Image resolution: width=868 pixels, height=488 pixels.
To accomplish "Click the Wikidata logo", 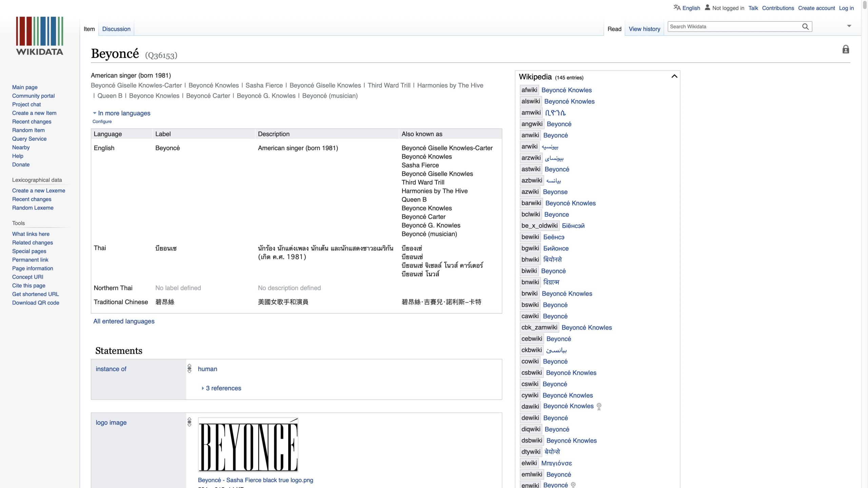I will pyautogui.click(x=39, y=36).
